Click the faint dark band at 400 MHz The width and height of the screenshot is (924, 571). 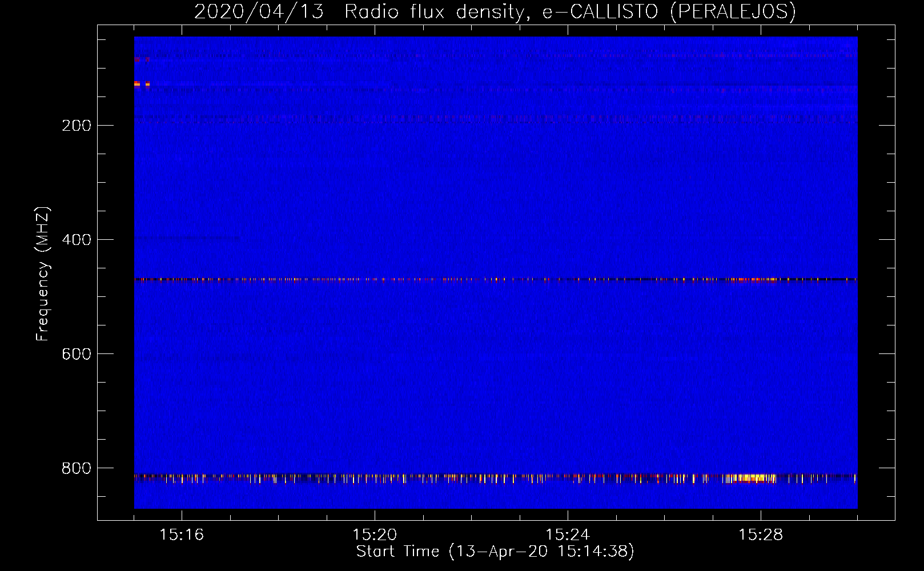188,238
